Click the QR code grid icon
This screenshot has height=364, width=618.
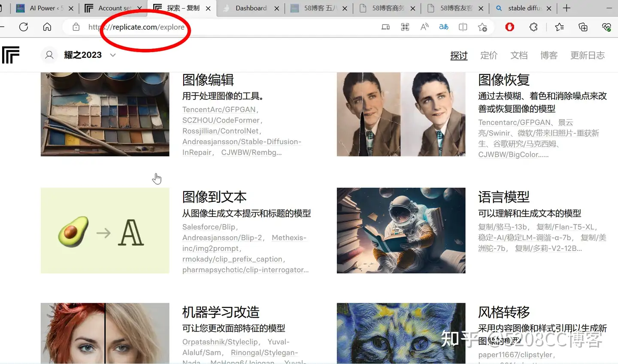(405, 27)
